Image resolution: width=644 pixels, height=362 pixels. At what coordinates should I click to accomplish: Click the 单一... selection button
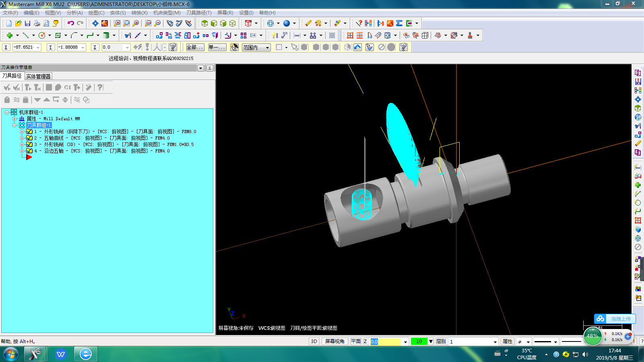tap(217, 47)
